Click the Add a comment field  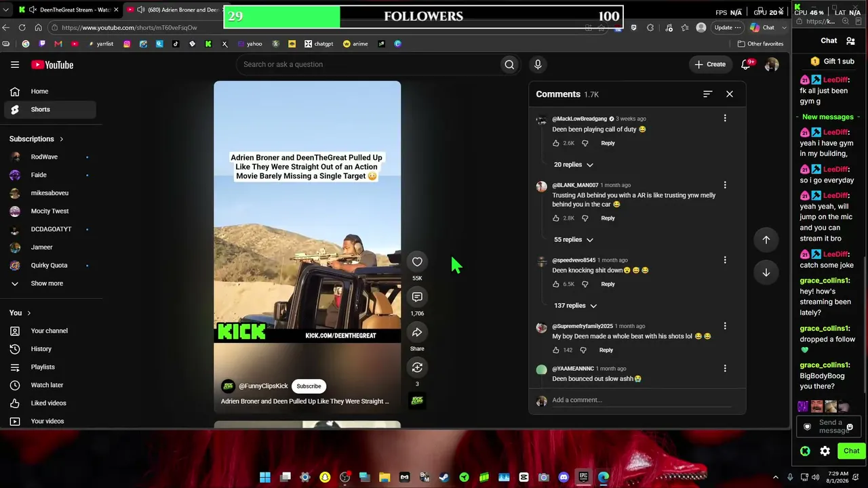641,400
